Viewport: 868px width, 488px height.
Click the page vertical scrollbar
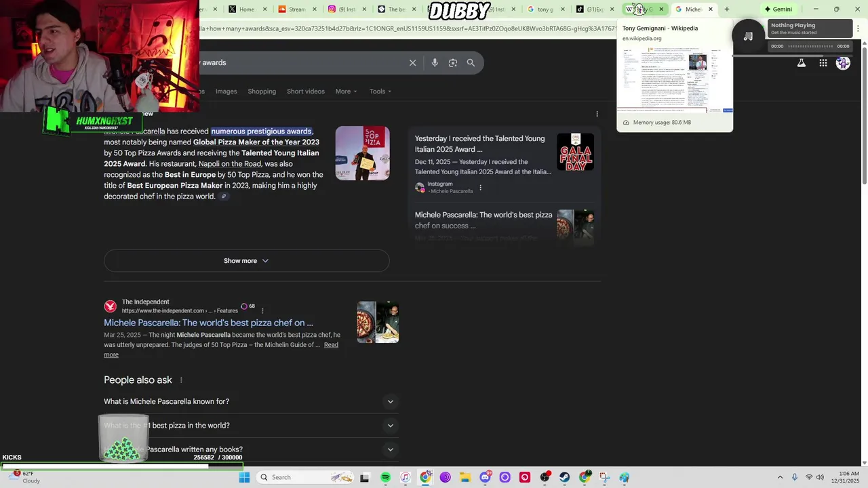point(864,115)
